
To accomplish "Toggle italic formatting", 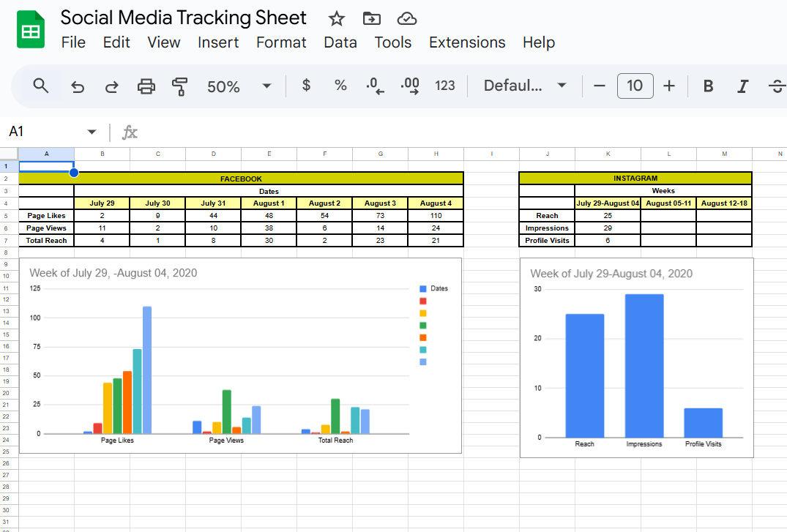I will coord(742,86).
